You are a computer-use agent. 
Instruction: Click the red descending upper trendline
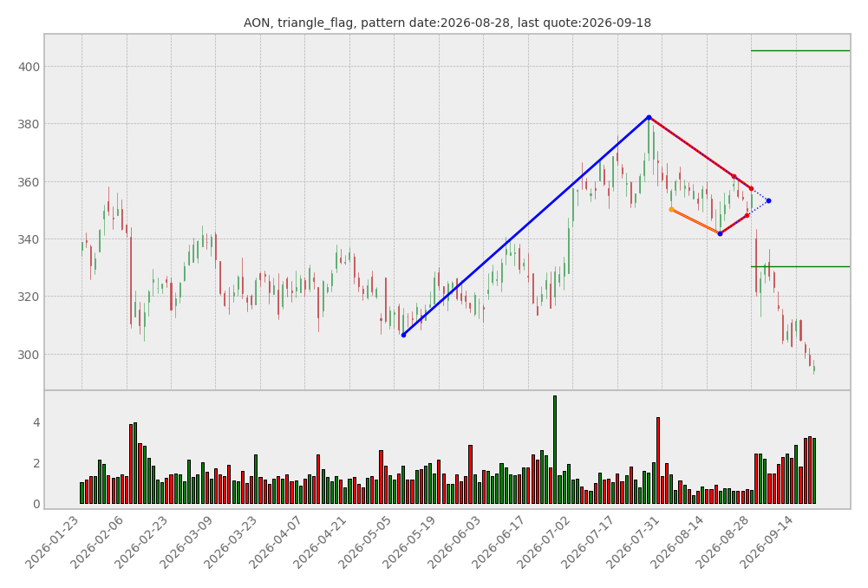[701, 153]
